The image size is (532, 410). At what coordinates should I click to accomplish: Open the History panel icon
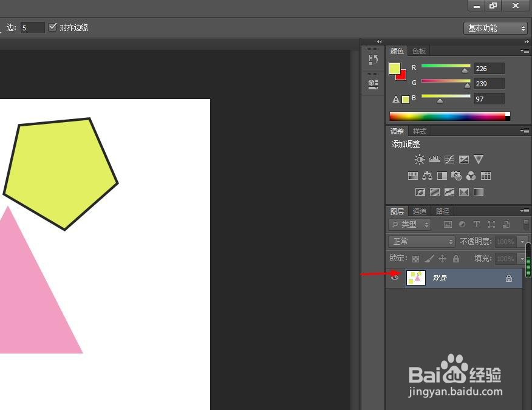point(373,60)
